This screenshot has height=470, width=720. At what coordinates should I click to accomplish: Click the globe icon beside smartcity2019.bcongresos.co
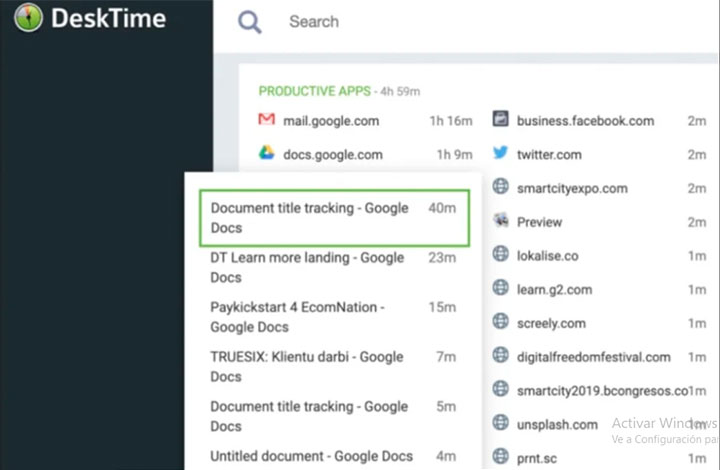pyautogui.click(x=501, y=388)
